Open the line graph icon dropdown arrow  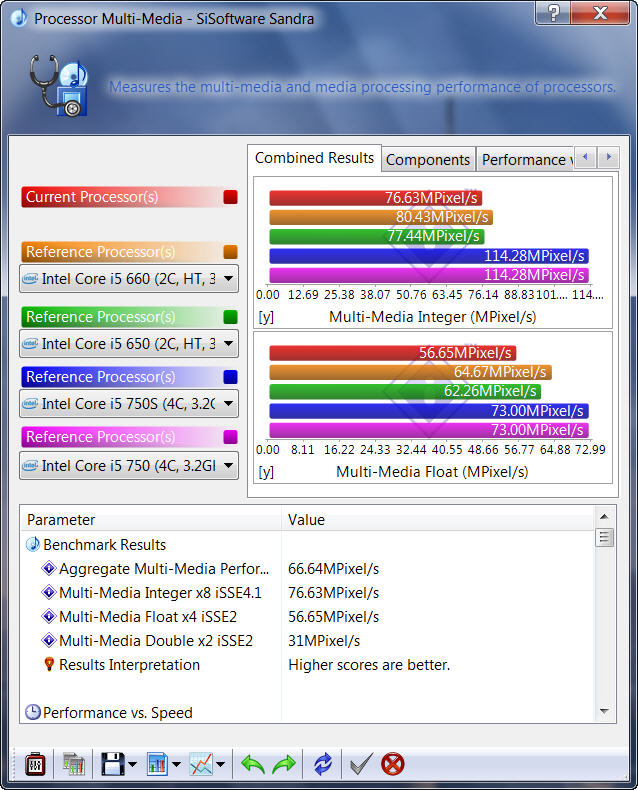click(221, 765)
